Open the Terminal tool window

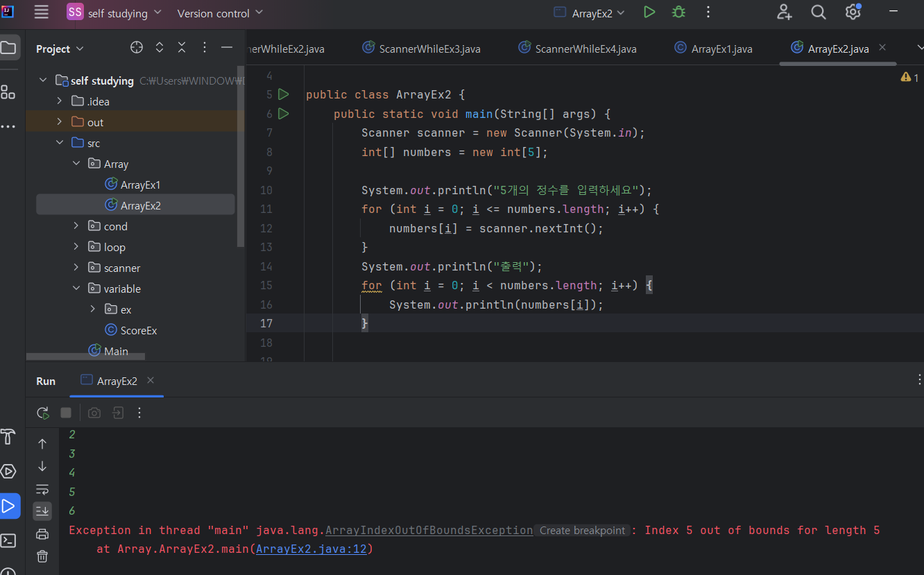8,540
